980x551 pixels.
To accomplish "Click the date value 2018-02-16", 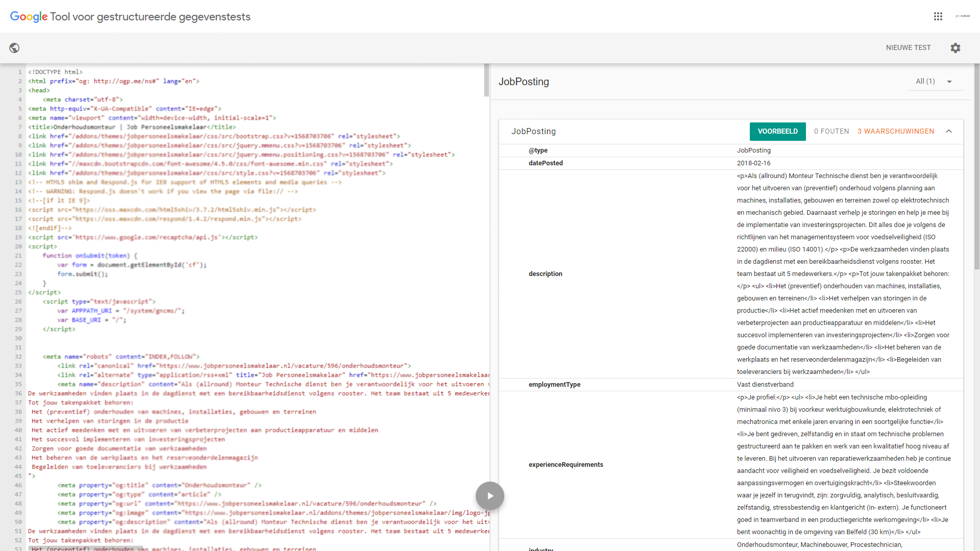I will pyautogui.click(x=753, y=163).
